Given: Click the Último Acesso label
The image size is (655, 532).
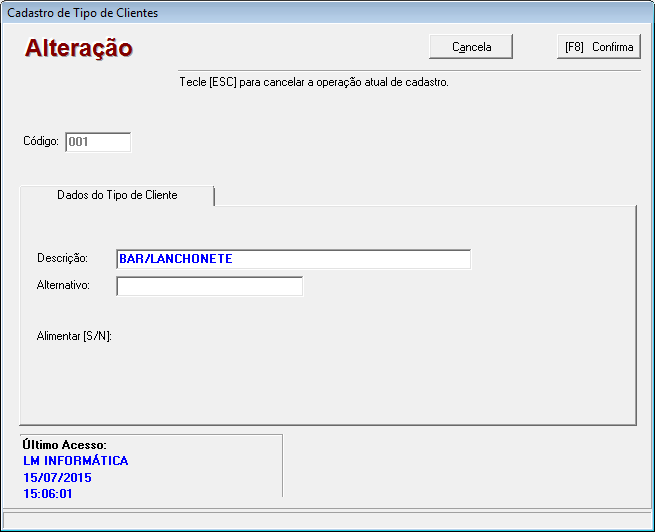Looking at the screenshot, I should 64,445.
